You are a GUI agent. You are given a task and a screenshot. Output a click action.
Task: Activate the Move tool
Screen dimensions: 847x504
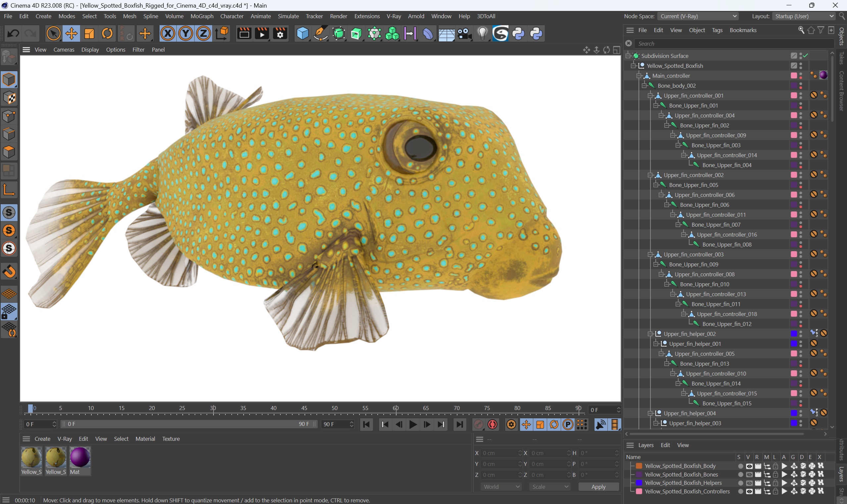[71, 34]
